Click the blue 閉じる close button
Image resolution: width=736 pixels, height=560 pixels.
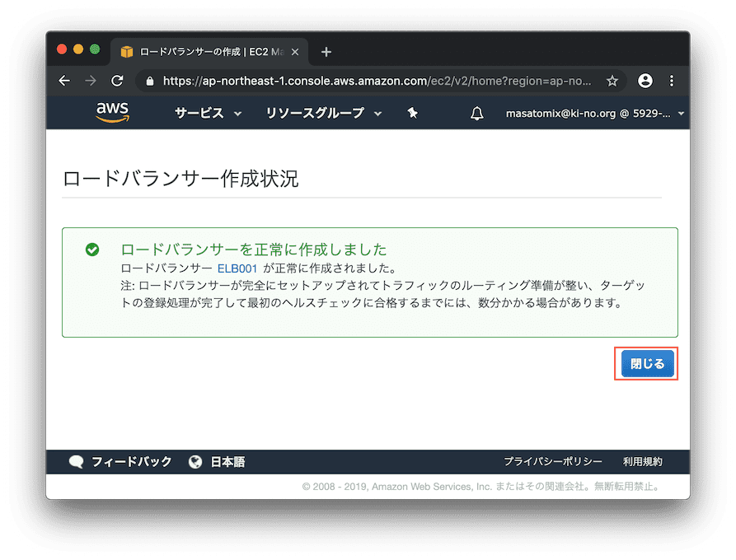click(x=647, y=363)
